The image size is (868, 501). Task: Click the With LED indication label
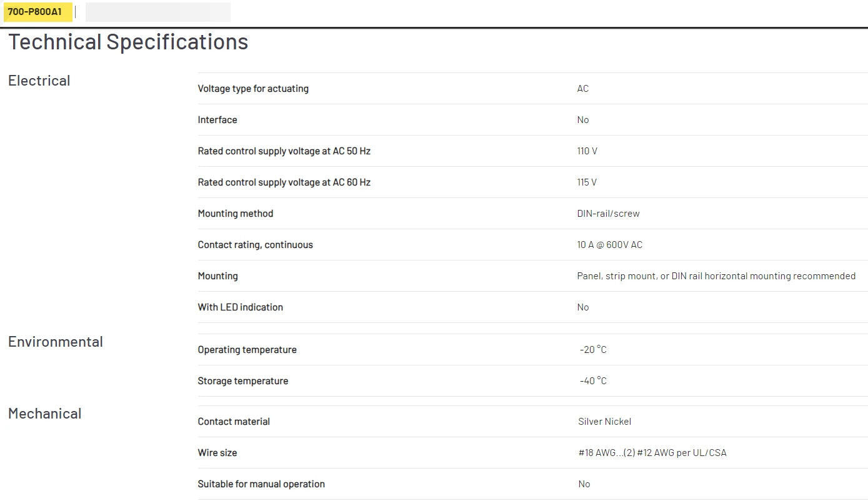point(240,307)
